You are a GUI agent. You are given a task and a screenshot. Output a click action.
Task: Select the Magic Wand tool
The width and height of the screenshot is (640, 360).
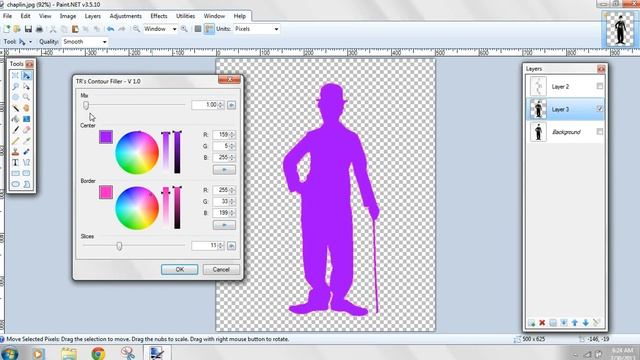tap(16, 108)
